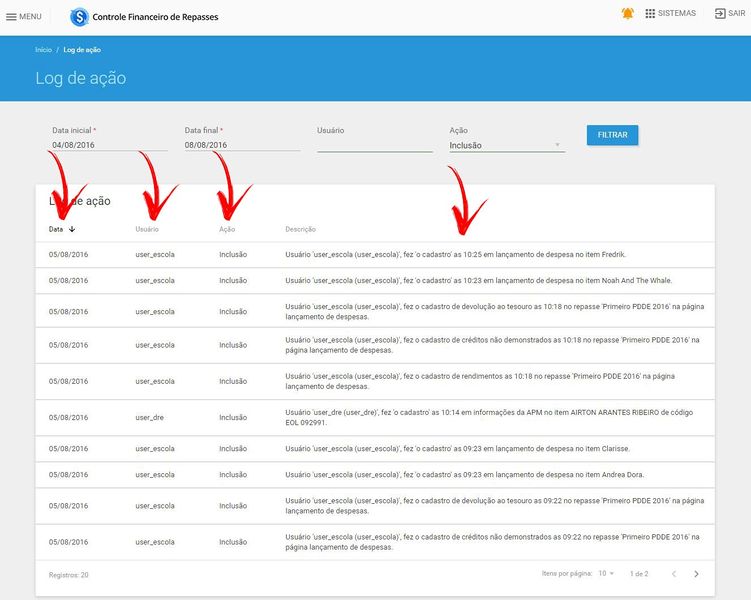Focus the Data final date field
751x600 pixels.
pos(242,145)
